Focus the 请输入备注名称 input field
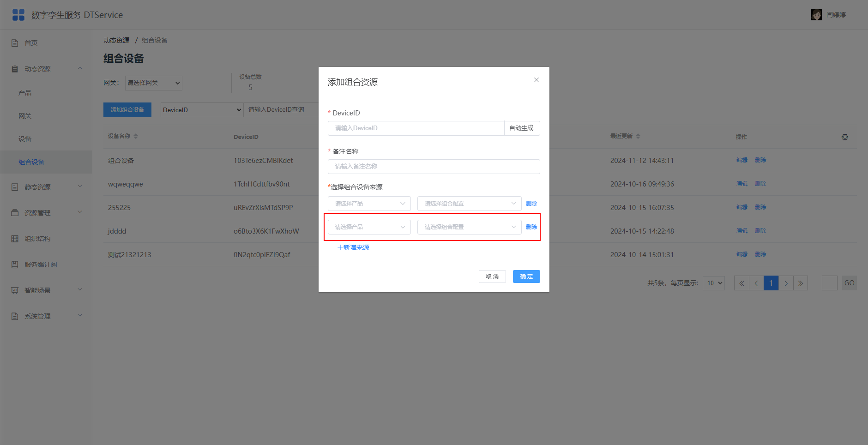Image resolution: width=868 pixels, height=445 pixels. coord(434,167)
